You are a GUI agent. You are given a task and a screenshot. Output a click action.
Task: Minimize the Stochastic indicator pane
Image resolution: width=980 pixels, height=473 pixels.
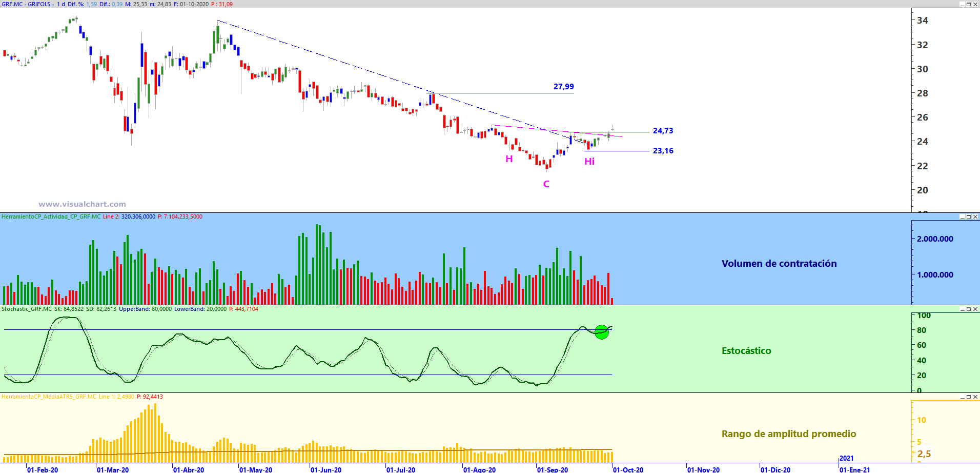point(963,309)
